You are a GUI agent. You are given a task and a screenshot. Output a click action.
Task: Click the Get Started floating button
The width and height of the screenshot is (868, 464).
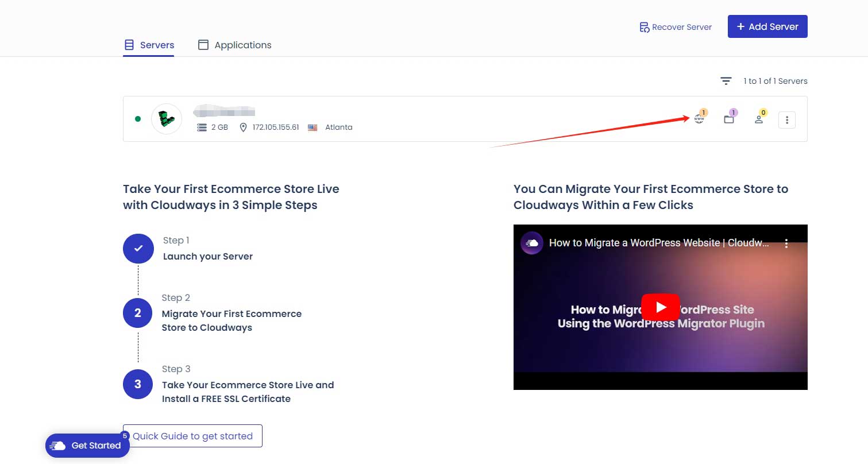pos(87,446)
